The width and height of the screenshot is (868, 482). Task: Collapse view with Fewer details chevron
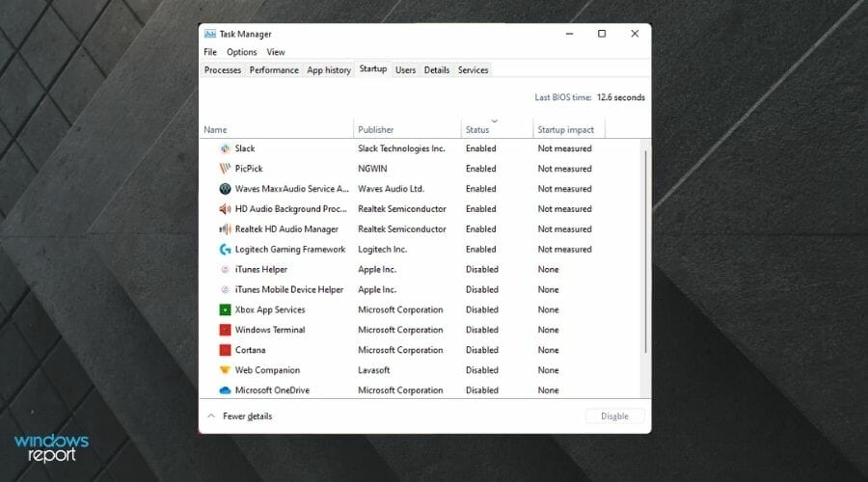pyautogui.click(x=211, y=416)
